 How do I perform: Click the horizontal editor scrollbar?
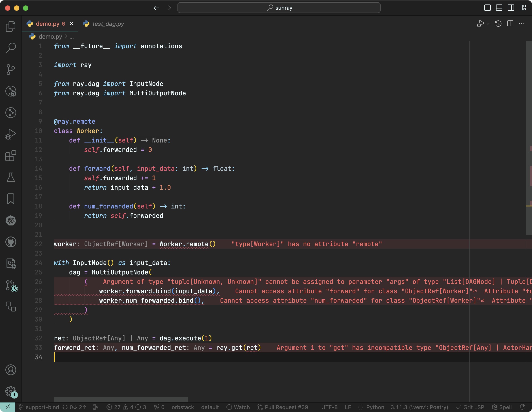point(121,399)
